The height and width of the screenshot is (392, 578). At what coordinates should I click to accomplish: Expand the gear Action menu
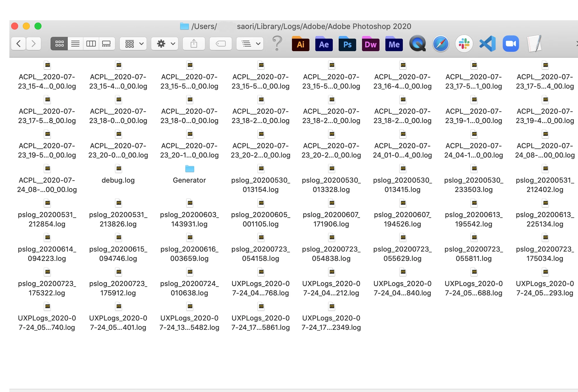coord(165,44)
